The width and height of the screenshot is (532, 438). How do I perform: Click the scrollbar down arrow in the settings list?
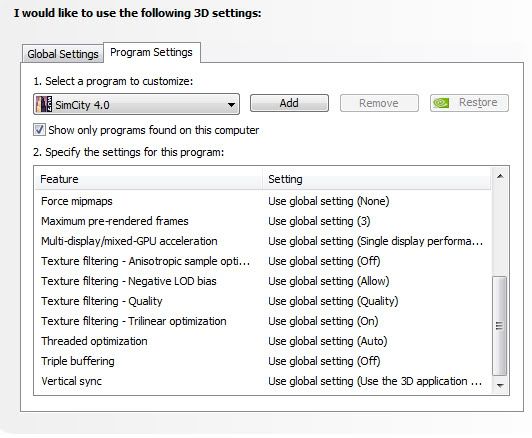[500, 385]
